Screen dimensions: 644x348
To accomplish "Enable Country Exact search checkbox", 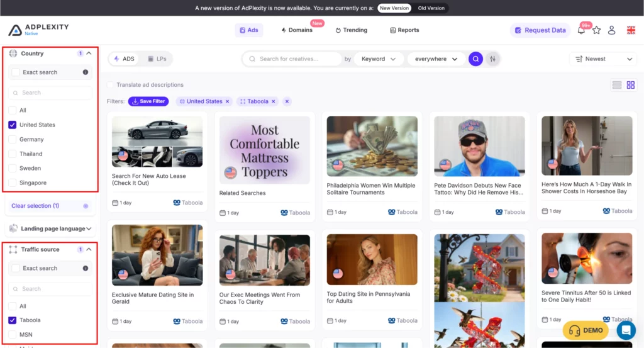I will pyautogui.click(x=16, y=72).
